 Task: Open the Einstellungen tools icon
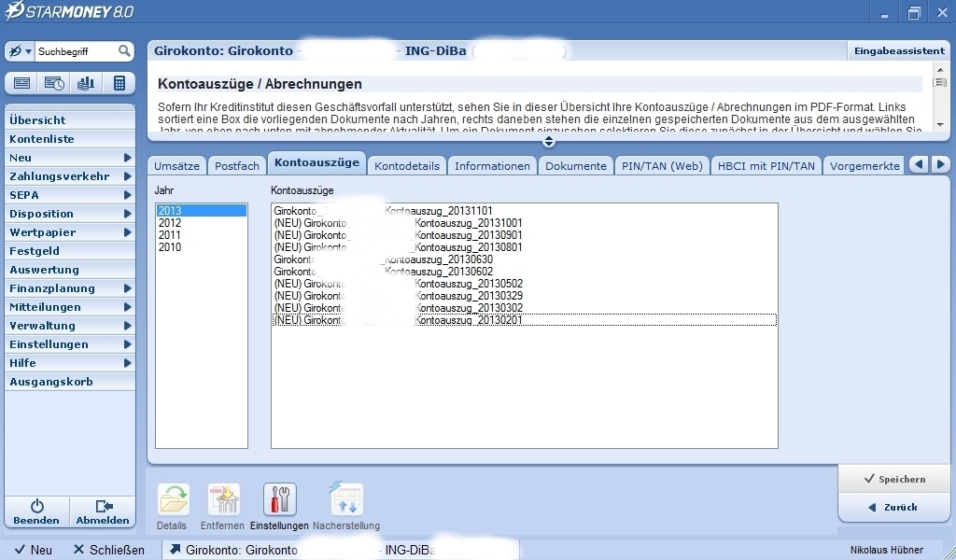point(280,499)
